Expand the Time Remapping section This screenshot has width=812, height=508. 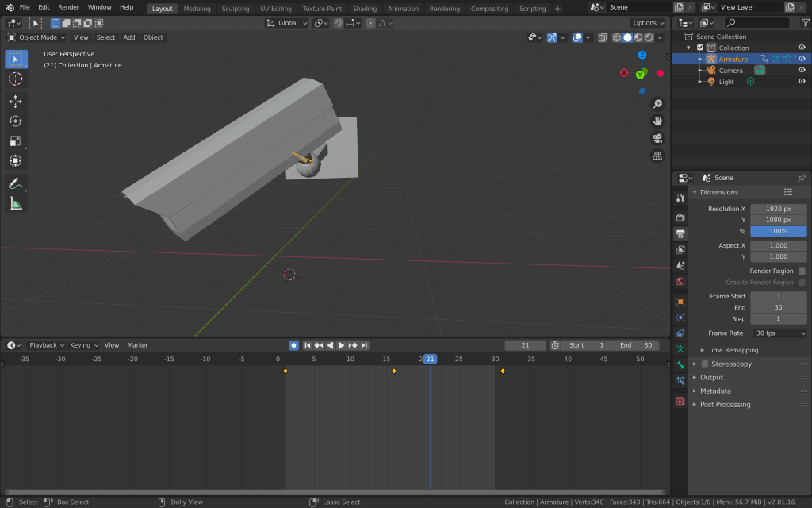tap(733, 350)
